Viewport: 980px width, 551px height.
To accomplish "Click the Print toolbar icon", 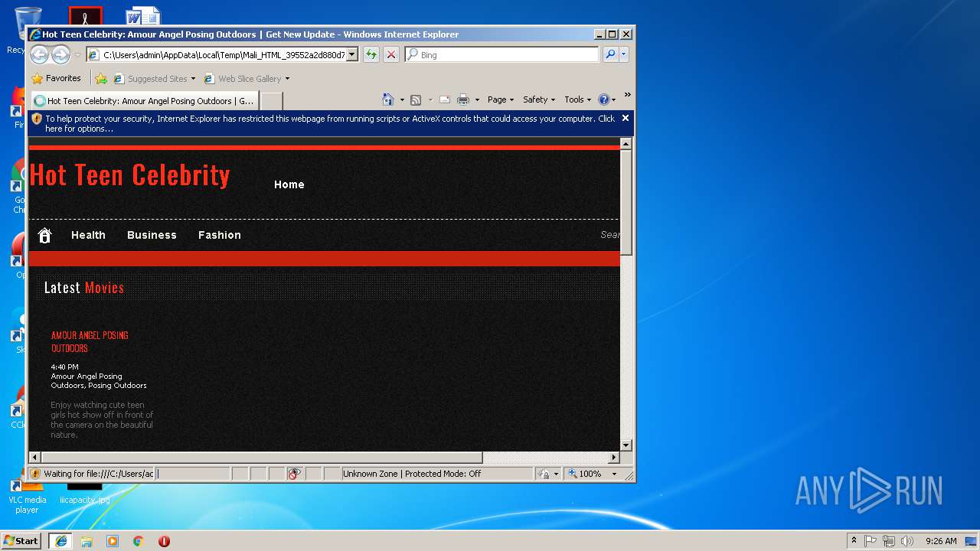I will [x=463, y=99].
